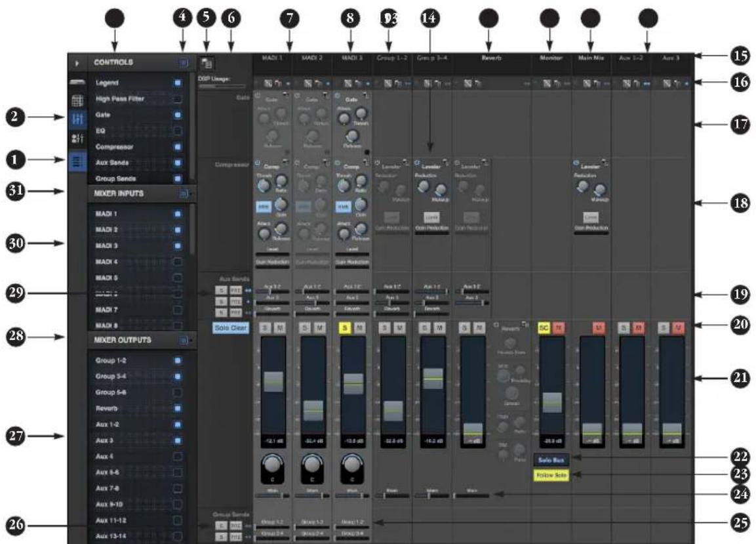The width and height of the screenshot is (756, 544).
Task: Solo the Group 1-2 channel
Action: tap(384, 328)
